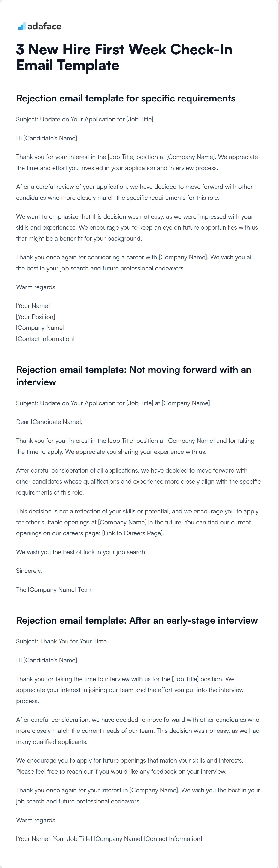Click the first 'Warm regards,' closing

coord(36,287)
